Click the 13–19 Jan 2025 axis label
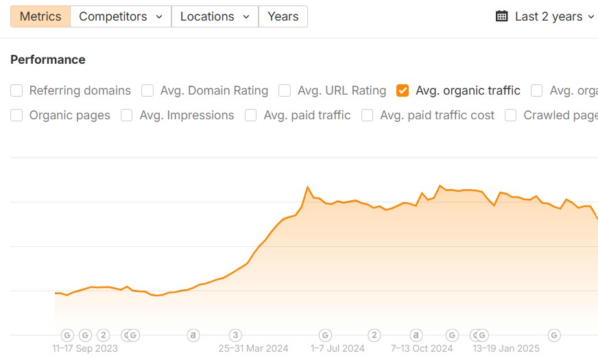This screenshot has height=364, width=598. pyautogui.click(x=506, y=348)
